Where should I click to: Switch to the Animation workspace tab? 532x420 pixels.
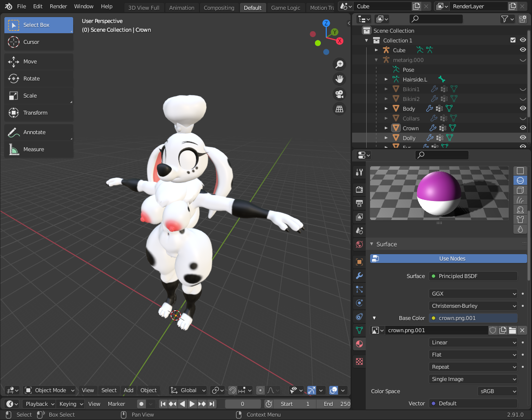pos(181,8)
